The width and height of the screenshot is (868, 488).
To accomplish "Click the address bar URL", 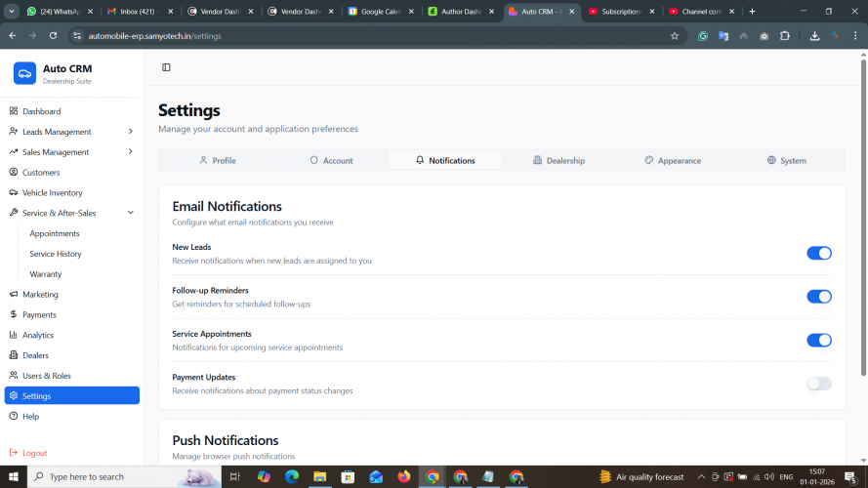I will pos(155,36).
